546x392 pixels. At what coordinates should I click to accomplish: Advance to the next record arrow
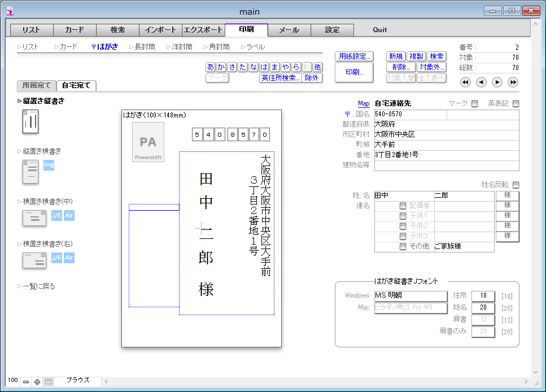point(497,82)
